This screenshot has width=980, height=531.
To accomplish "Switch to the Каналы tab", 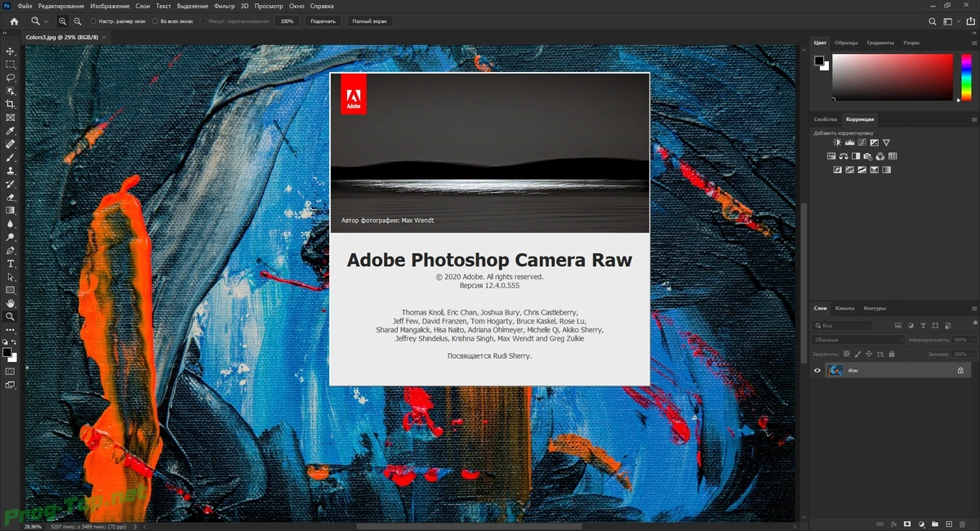I will coord(844,309).
